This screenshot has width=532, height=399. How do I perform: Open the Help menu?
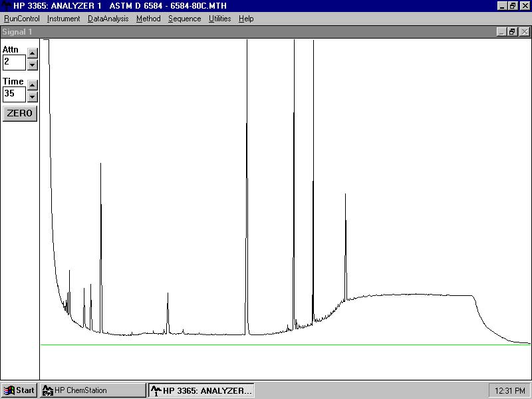(246, 19)
